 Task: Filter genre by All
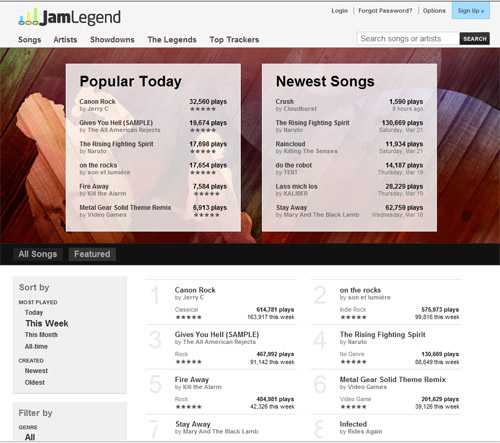tap(30, 437)
